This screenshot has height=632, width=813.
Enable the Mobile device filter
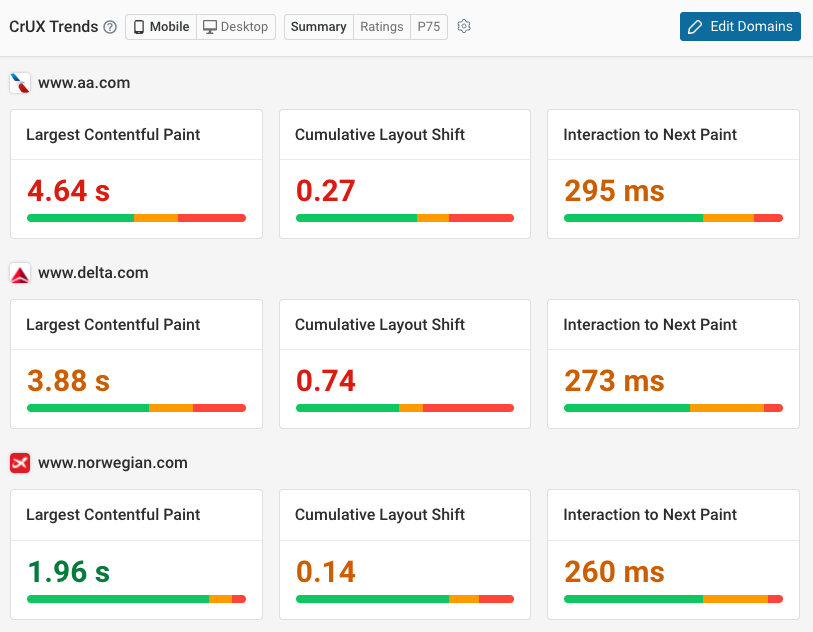coord(160,27)
